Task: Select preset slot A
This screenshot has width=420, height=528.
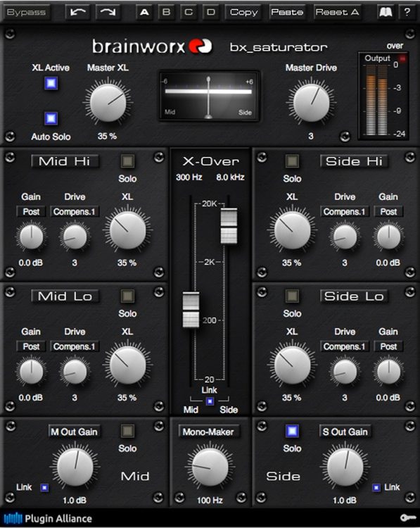Action: coord(144,12)
